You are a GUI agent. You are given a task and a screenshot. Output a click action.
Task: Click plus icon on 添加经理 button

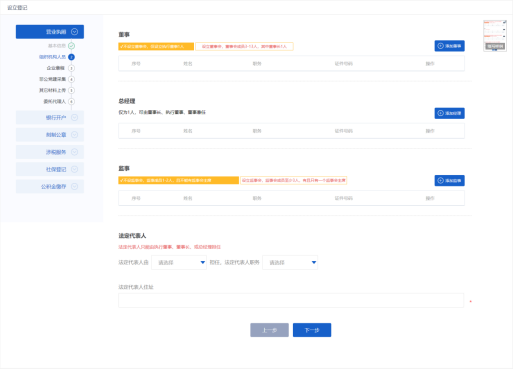(x=440, y=113)
